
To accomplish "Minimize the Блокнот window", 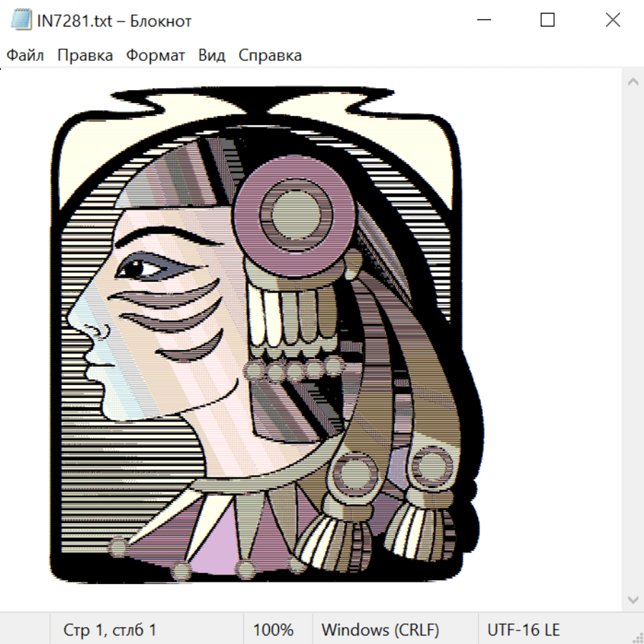I will [482, 21].
